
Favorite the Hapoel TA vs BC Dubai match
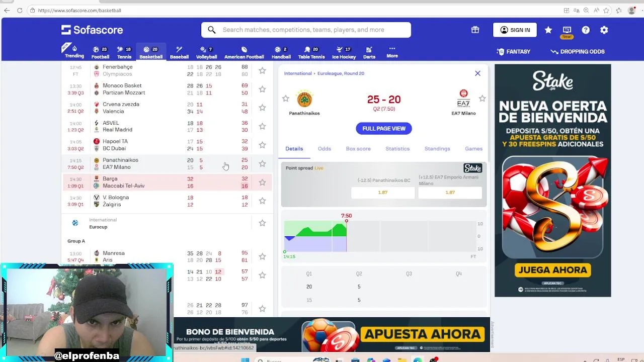click(262, 145)
